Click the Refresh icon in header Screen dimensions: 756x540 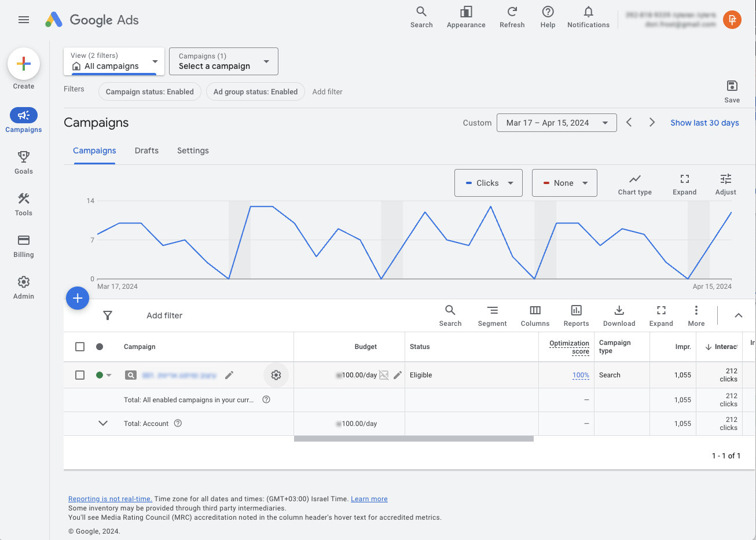[512, 12]
